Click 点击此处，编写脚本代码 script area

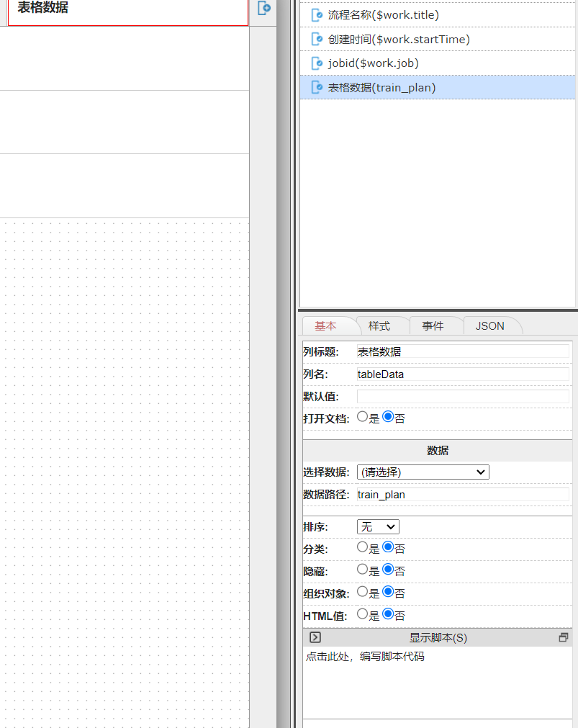click(x=438, y=683)
